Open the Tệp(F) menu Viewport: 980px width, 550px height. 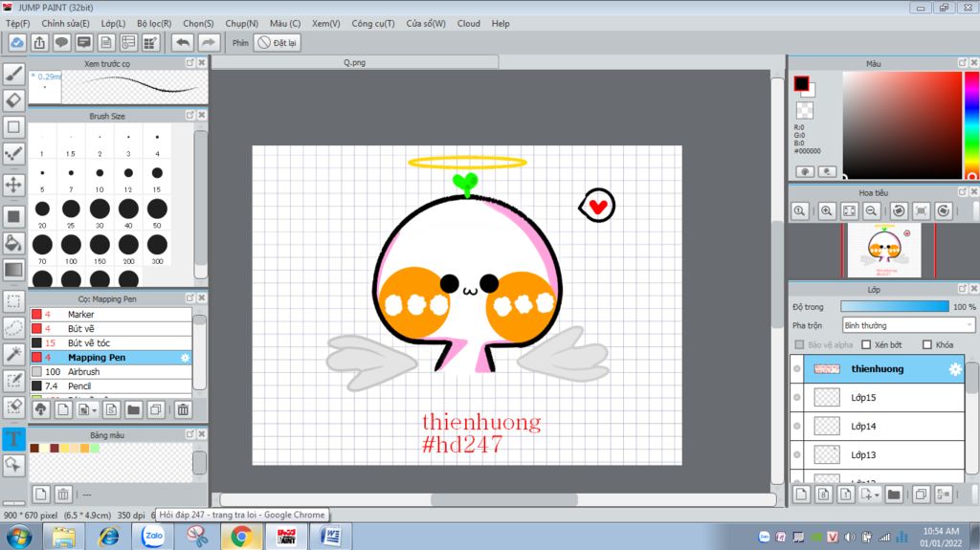pos(17,23)
